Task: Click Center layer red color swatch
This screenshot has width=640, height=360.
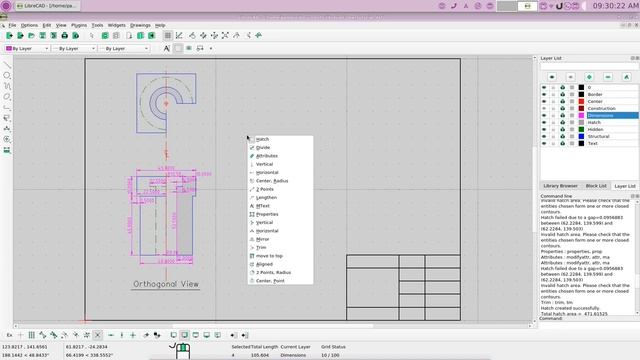Action: pos(581,102)
